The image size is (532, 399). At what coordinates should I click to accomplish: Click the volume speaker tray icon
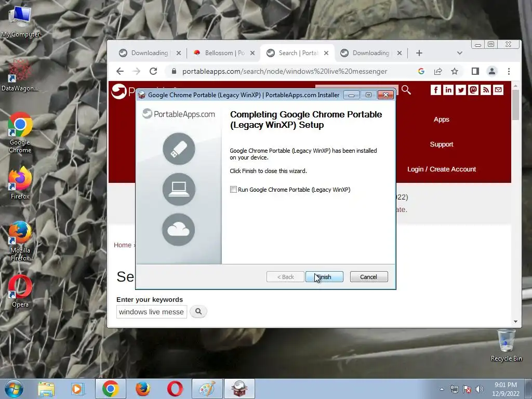479,389
